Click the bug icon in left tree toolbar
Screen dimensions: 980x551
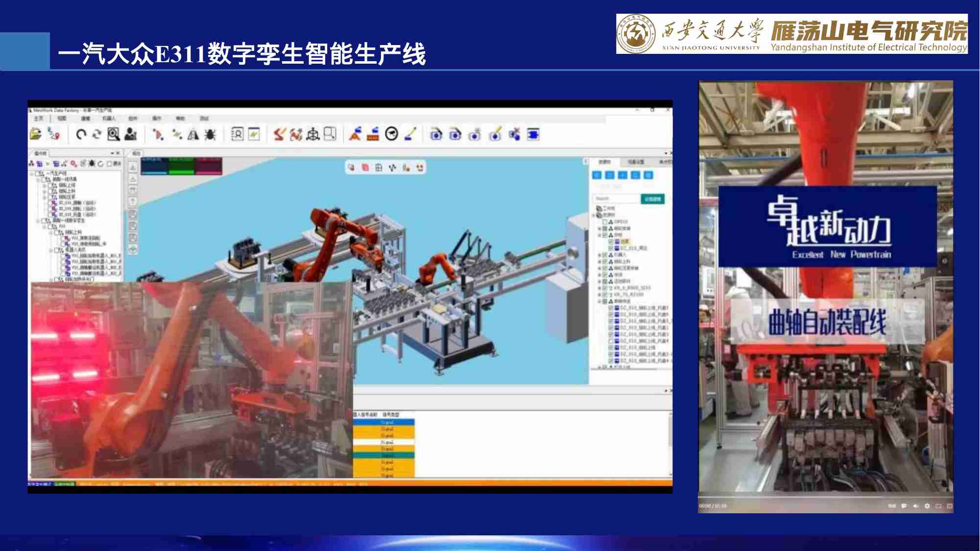click(x=92, y=163)
